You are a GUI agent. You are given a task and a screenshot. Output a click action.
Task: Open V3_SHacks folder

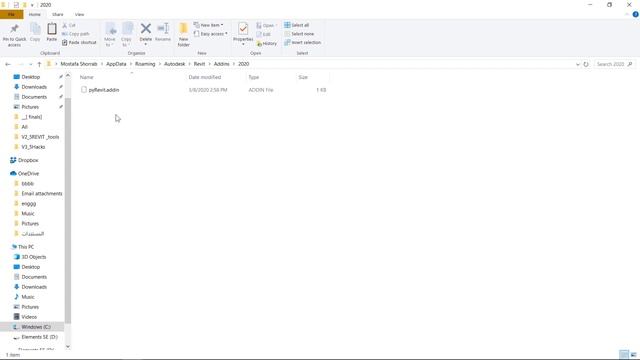[33, 147]
